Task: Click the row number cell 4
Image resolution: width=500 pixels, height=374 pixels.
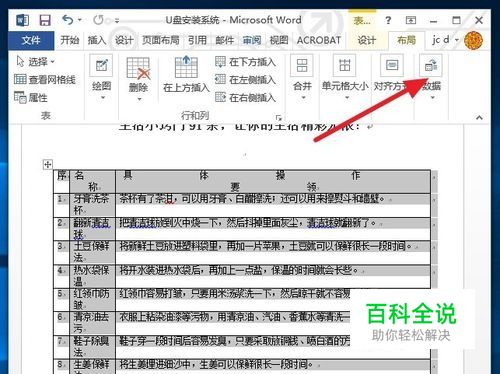Action: pyautogui.click(x=62, y=276)
